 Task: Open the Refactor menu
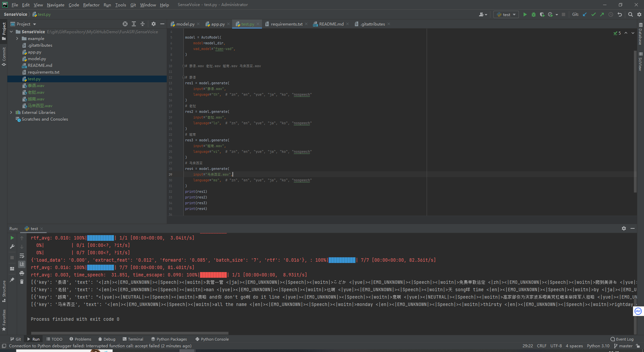click(91, 5)
